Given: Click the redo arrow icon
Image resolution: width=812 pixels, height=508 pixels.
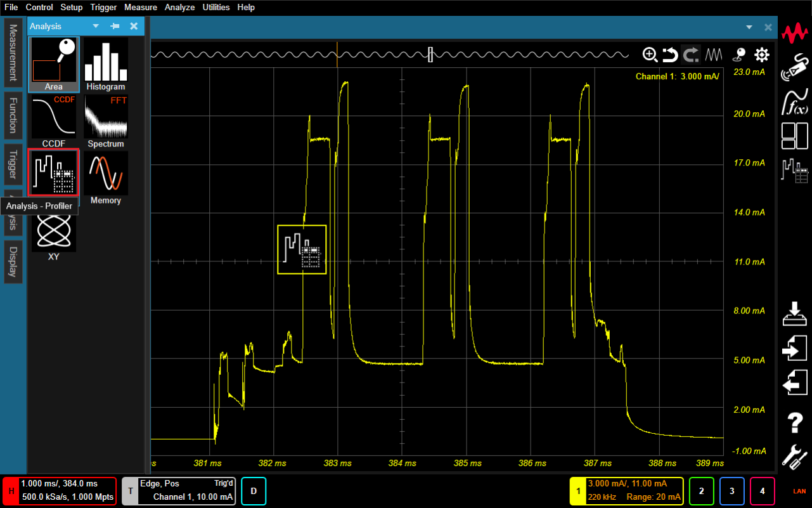Looking at the screenshot, I should tap(691, 55).
